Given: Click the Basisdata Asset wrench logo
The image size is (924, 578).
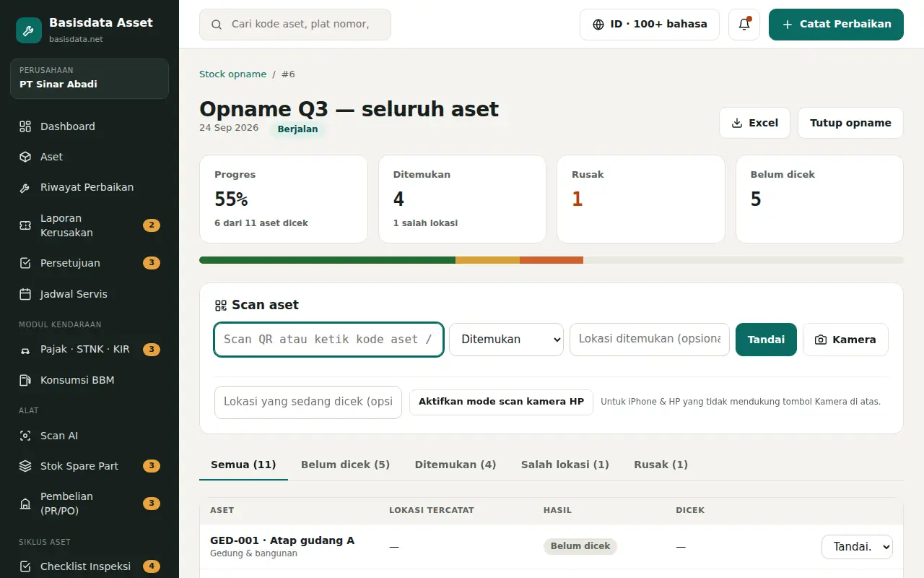Looking at the screenshot, I should coord(29,30).
